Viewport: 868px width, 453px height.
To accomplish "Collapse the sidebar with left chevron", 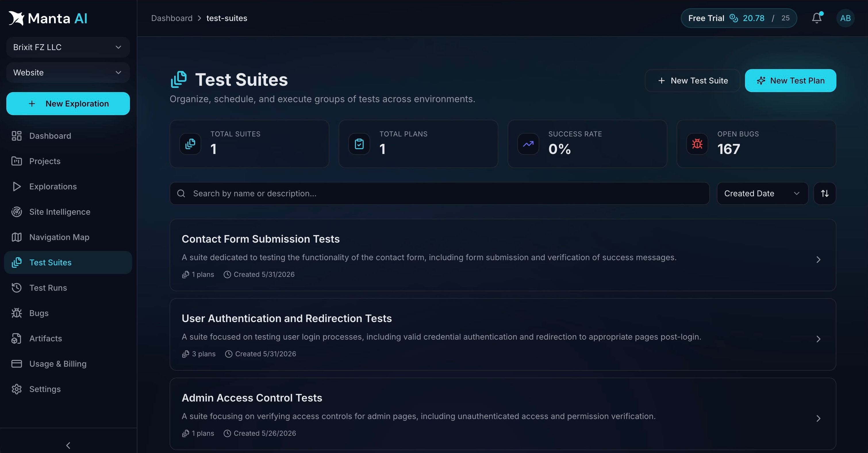I will pyautogui.click(x=68, y=445).
